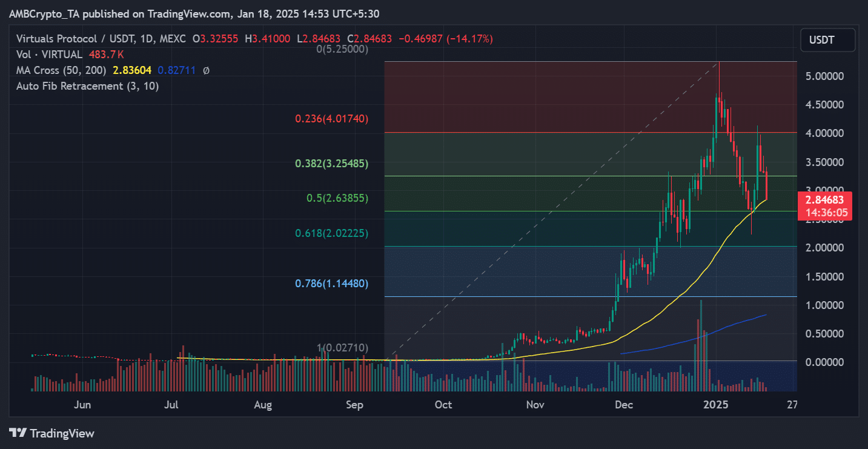Click the 0.236(4.01740) Fib level label
The height and width of the screenshot is (449, 868).
331,119
